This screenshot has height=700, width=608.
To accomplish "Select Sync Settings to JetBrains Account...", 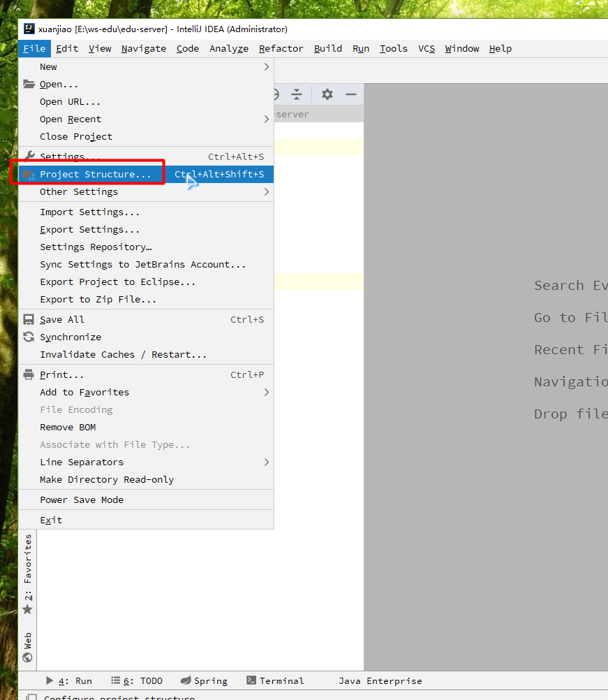I will point(147,264).
